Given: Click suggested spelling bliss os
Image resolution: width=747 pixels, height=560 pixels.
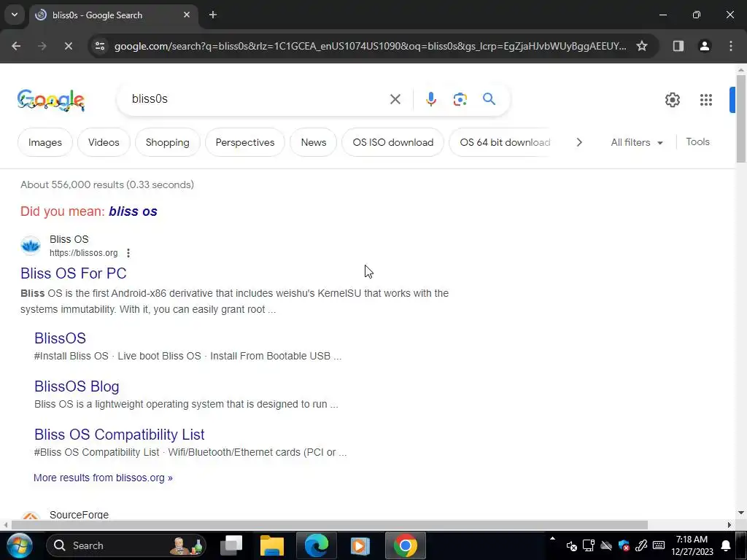Looking at the screenshot, I should click(133, 211).
